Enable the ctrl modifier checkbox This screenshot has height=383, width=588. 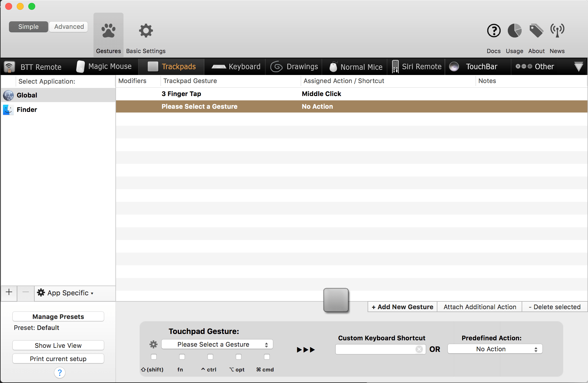click(210, 357)
